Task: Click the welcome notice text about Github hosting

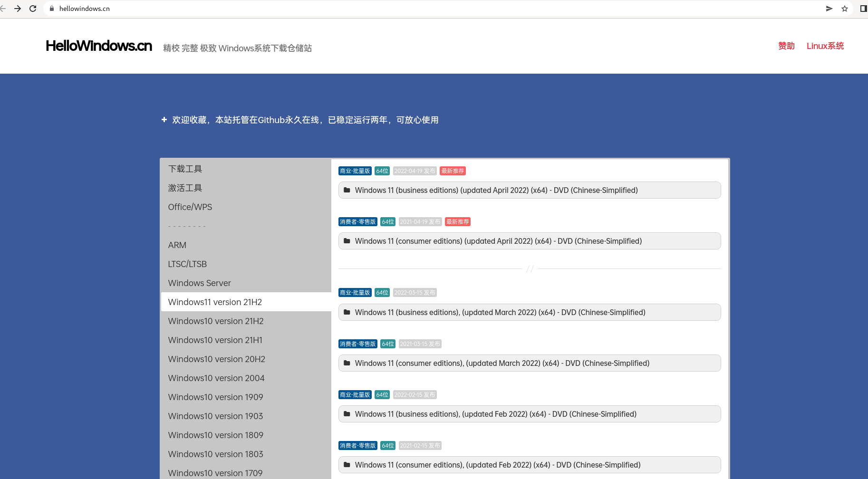Action: 305,120
